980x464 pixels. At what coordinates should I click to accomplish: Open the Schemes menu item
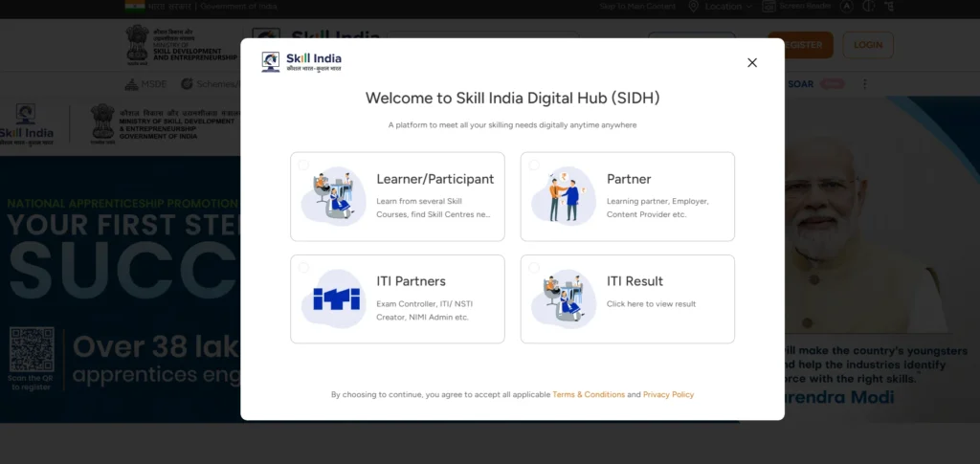coord(211,83)
